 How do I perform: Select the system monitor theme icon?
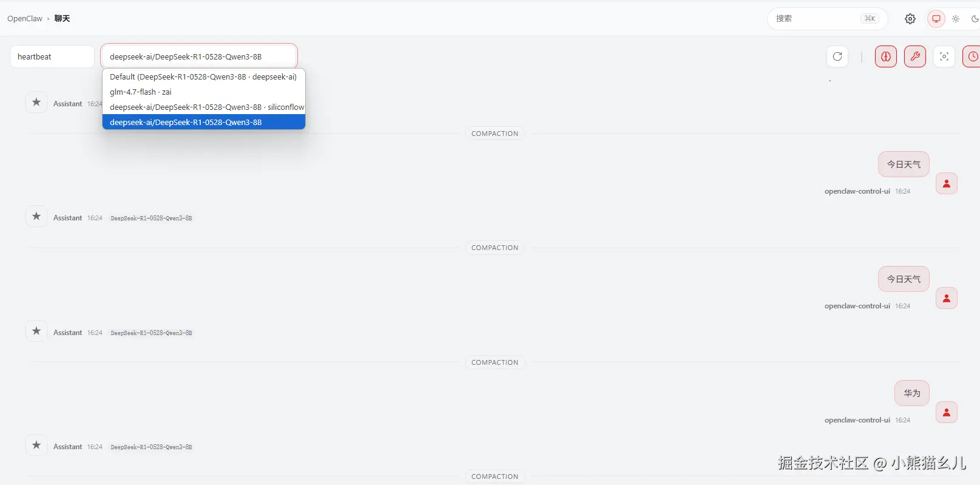(x=936, y=19)
